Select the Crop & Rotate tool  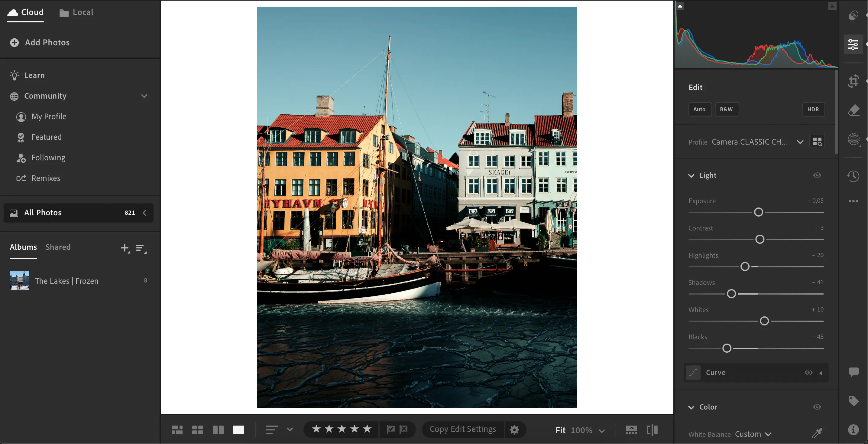tap(853, 81)
